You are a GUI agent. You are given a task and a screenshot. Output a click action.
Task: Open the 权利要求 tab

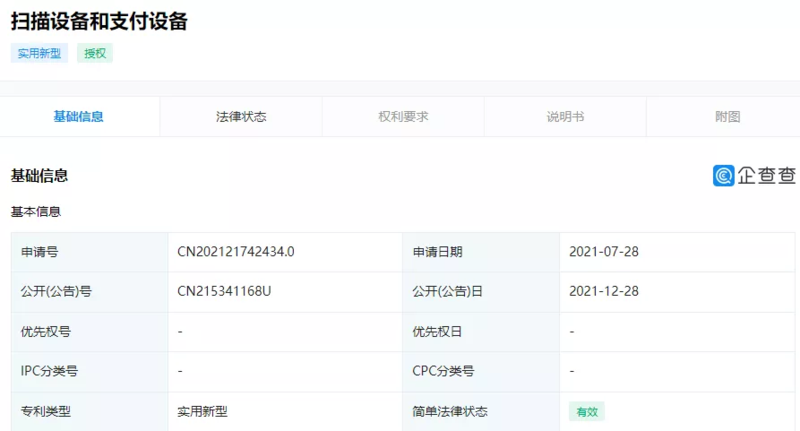click(x=403, y=117)
